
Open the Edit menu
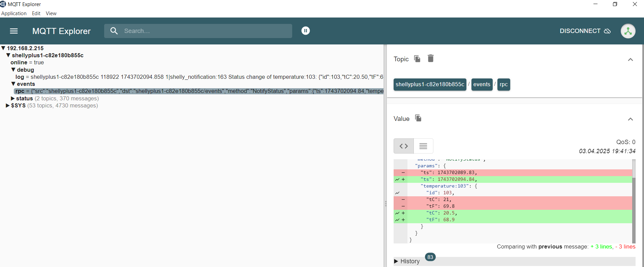point(36,13)
